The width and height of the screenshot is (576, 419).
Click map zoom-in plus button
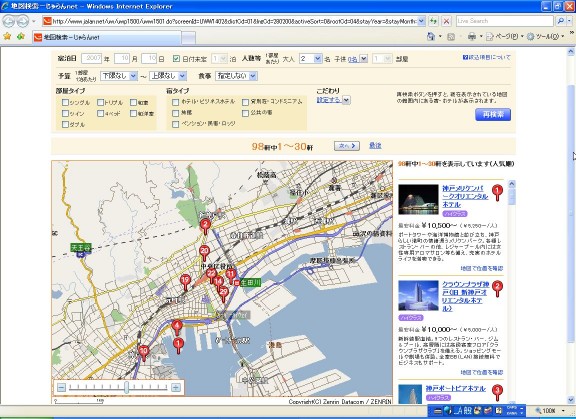click(176, 387)
